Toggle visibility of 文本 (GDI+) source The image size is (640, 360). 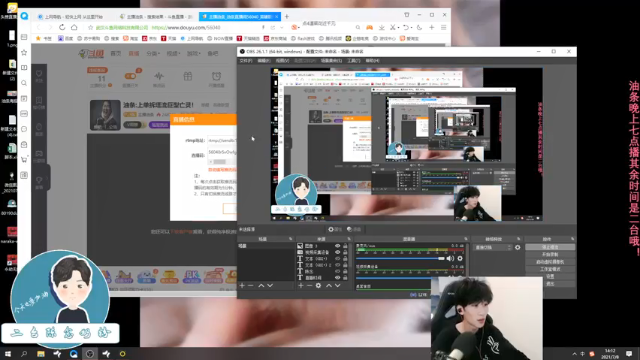338,258
